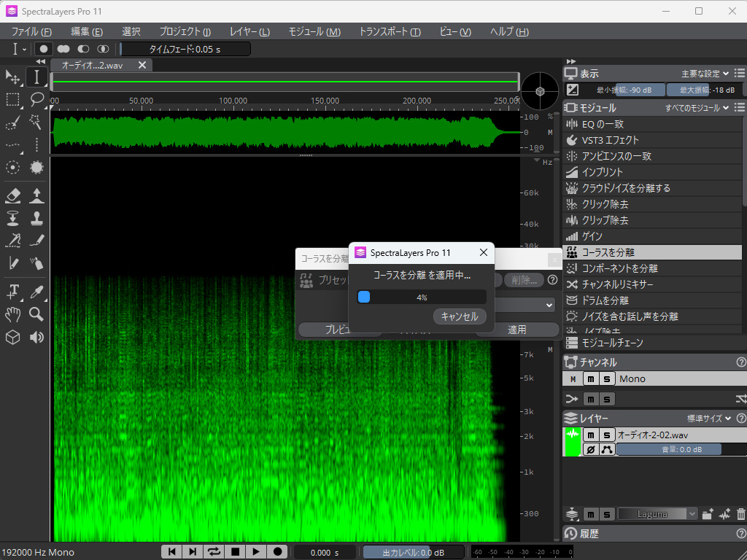Choose the Clone Stamp tool
The height and width of the screenshot is (560, 747).
pos(36,218)
